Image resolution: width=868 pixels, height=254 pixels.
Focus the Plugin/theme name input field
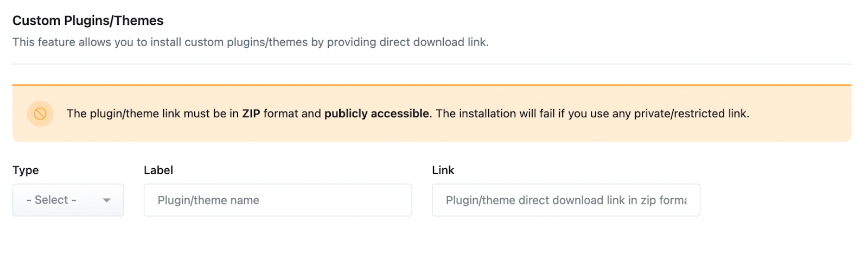coord(277,200)
